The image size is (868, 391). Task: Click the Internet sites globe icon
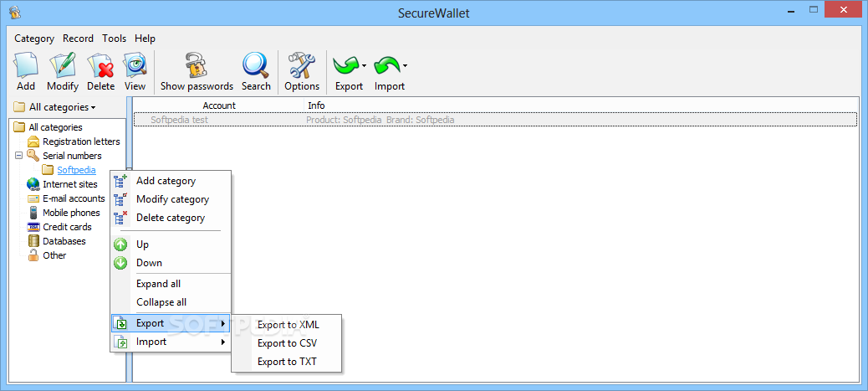(33, 184)
